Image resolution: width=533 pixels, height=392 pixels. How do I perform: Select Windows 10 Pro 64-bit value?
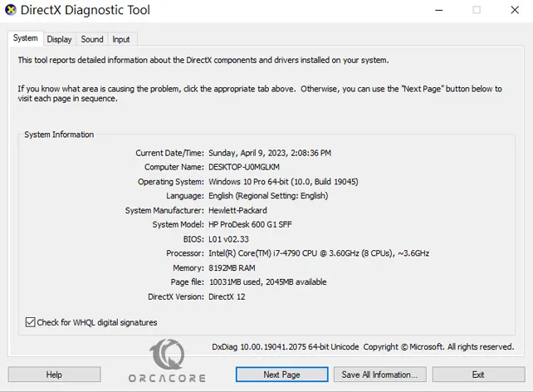coord(283,182)
